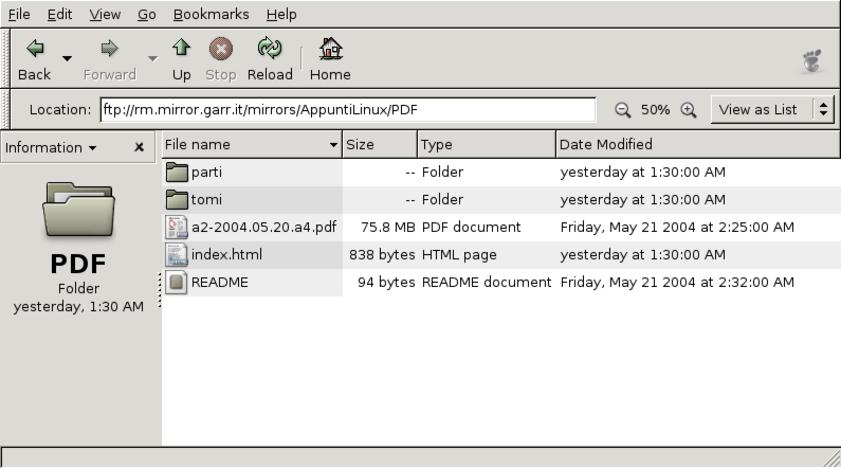Select the a2-2004.05.20.a4.pdf file icon
841x468 pixels.
click(x=176, y=227)
